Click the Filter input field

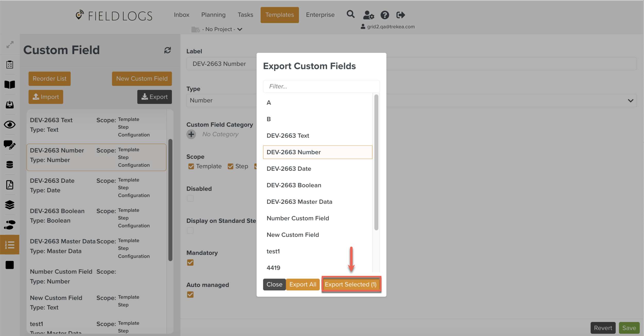coord(321,86)
